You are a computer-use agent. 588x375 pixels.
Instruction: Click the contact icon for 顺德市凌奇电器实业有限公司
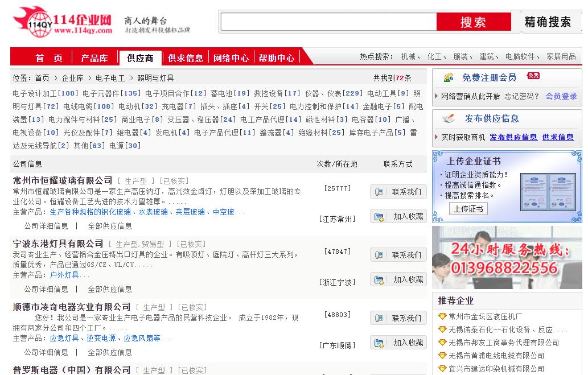pos(378,318)
